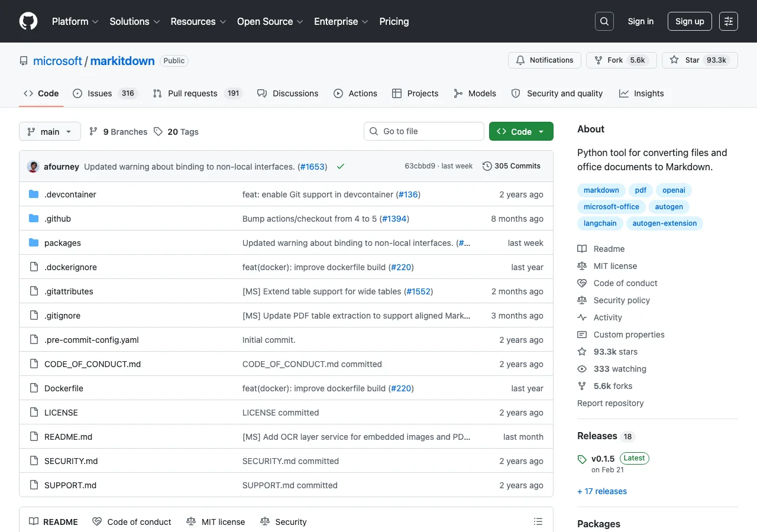This screenshot has width=757, height=532.
Task: Switch to the Pull requests tab
Action: [198, 93]
